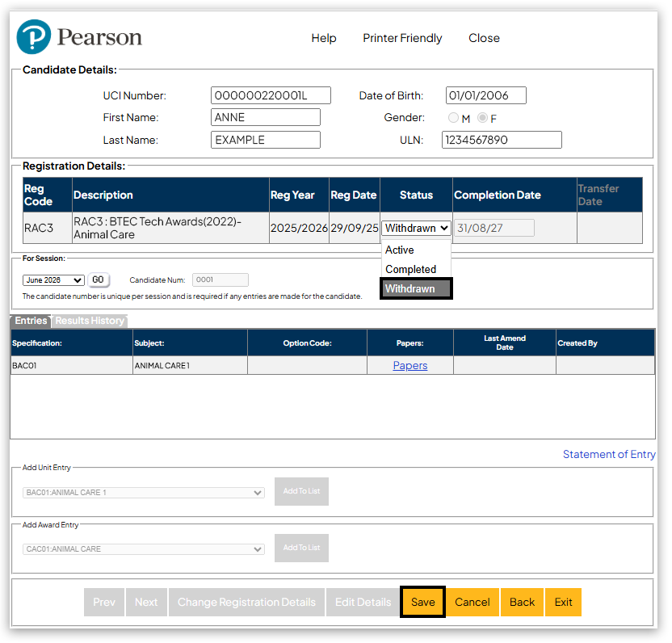Open the Printer Friendly view
This screenshot has width=672, height=643.
[402, 38]
